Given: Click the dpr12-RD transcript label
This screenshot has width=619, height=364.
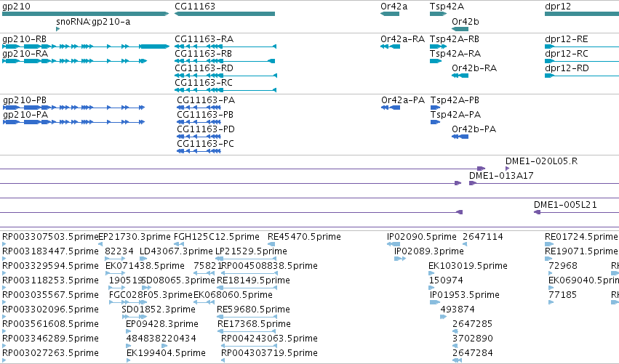Looking at the screenshot, I should 567,68.
